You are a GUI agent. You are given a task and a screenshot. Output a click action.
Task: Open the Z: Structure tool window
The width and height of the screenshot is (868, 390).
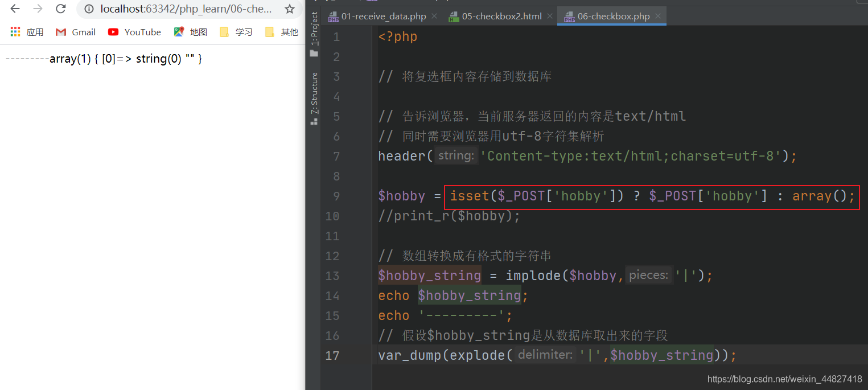pos(314,98)
